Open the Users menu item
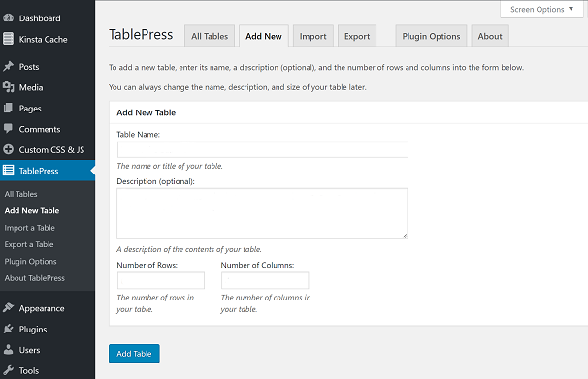The width and height of the screenshot is (588, 379). pos(29,350)
